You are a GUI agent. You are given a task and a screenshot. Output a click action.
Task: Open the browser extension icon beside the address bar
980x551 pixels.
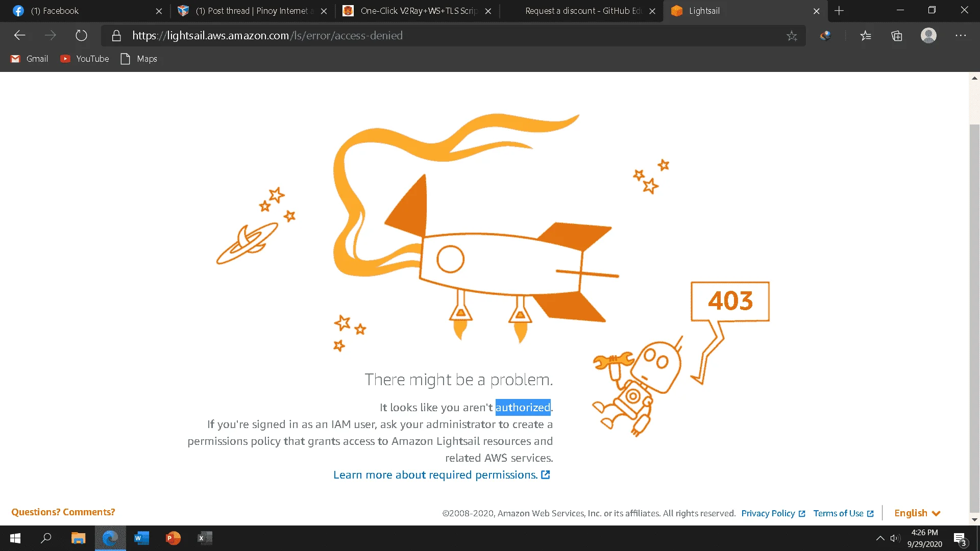[825, 36]
